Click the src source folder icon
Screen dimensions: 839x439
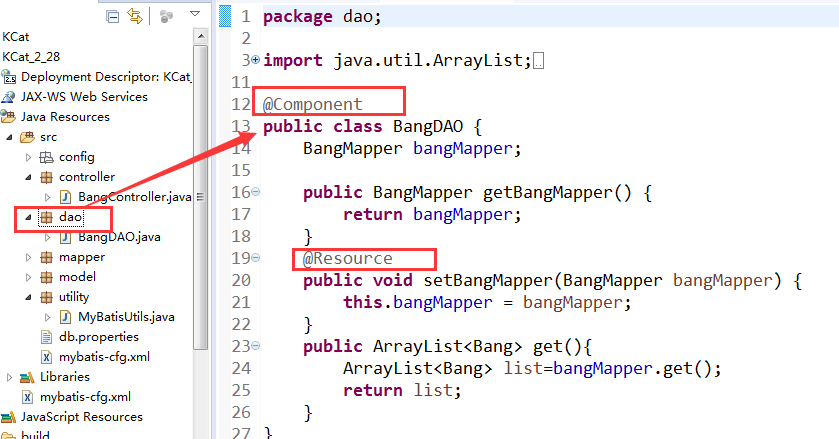coord(27,137)
